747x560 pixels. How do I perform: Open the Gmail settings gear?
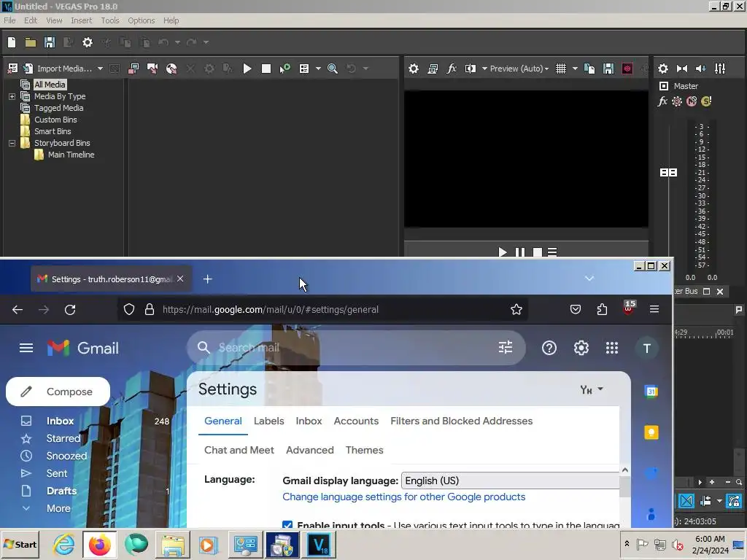coord(581,348)
